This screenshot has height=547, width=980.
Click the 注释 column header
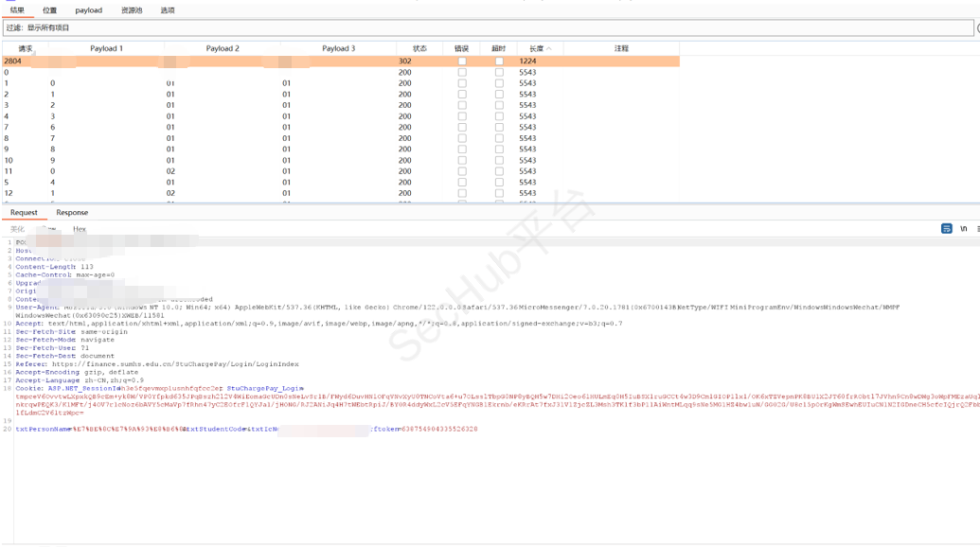[621, 48]
